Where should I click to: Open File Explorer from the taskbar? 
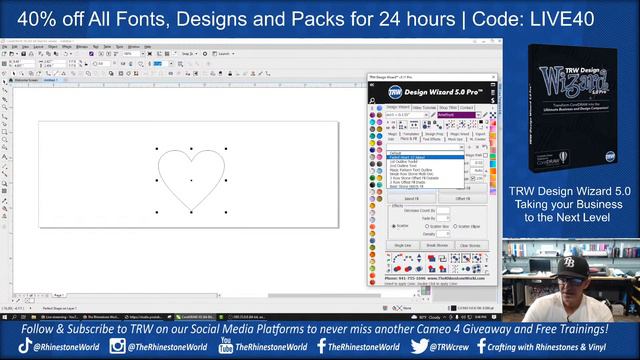(33, 317)
